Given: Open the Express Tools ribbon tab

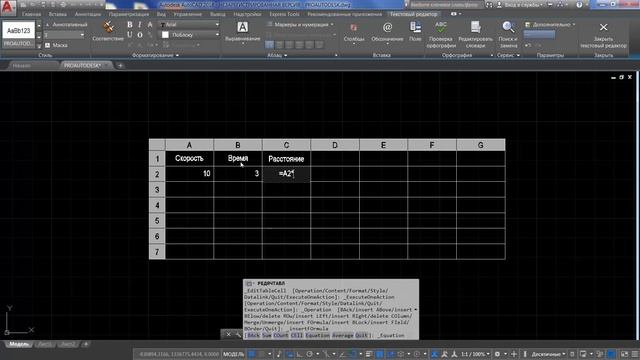Looking at the screenshot, I should click(284, 14).
